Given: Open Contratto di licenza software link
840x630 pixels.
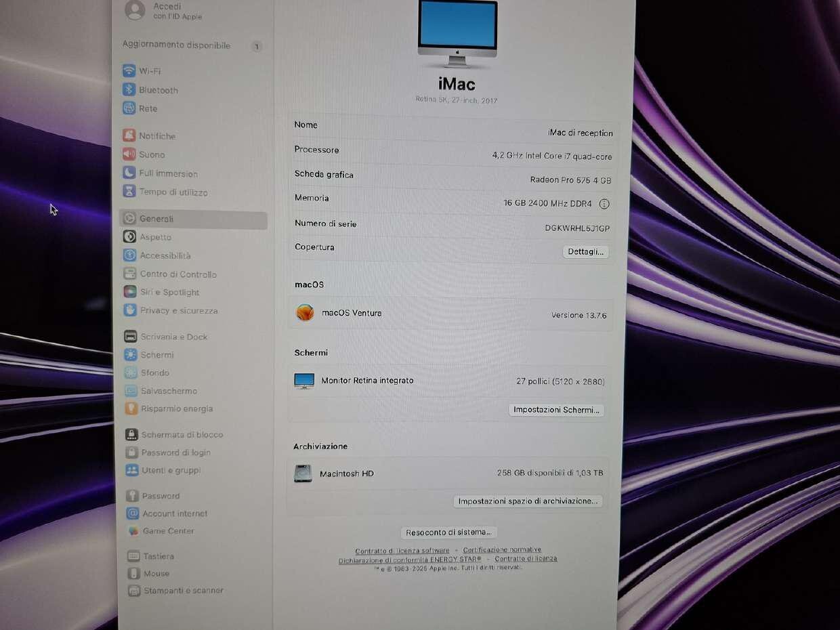Looking at the screenshot, I should pyautogui.click(x=402, y=550).
